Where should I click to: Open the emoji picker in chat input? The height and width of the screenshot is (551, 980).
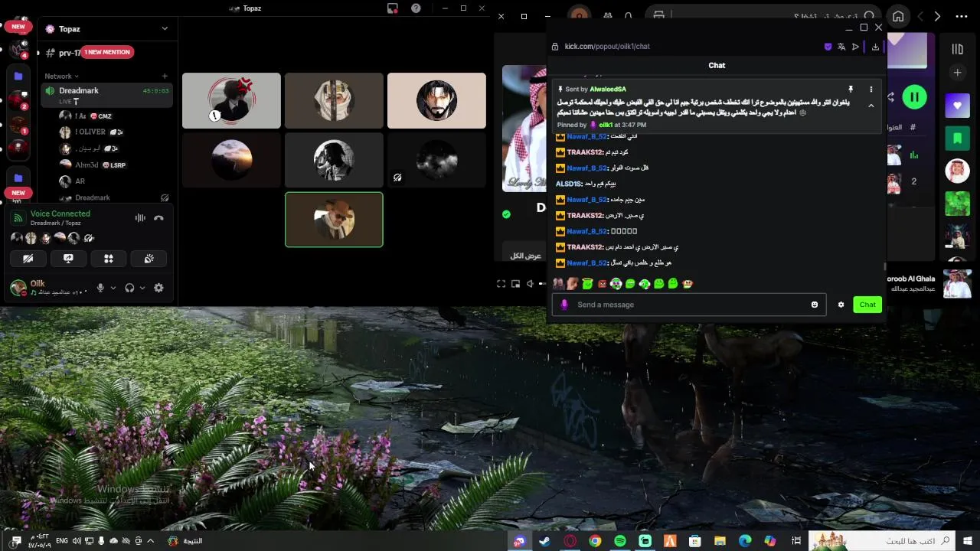click(815, 305)
